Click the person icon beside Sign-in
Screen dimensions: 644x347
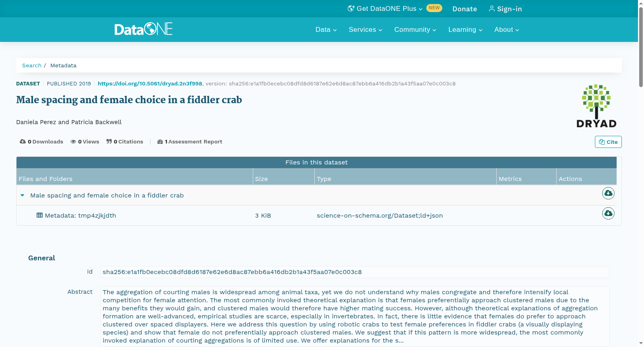pos(491,8)
